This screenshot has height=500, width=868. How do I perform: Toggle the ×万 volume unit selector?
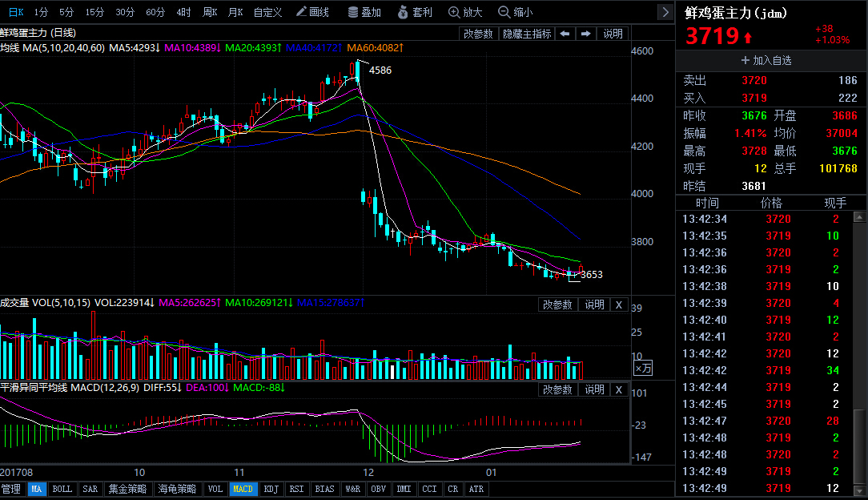(x=643, y=368)
